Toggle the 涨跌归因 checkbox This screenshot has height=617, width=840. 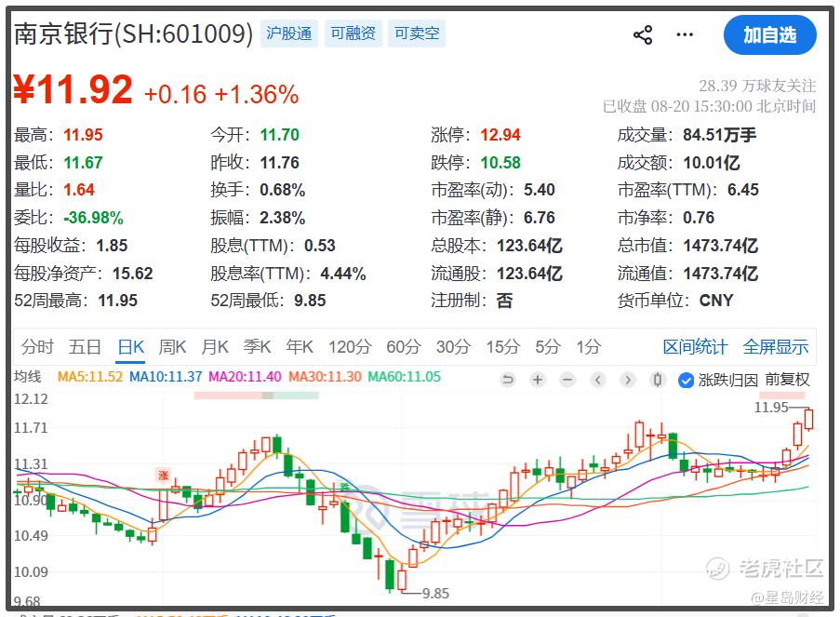(x=686, y=380)
